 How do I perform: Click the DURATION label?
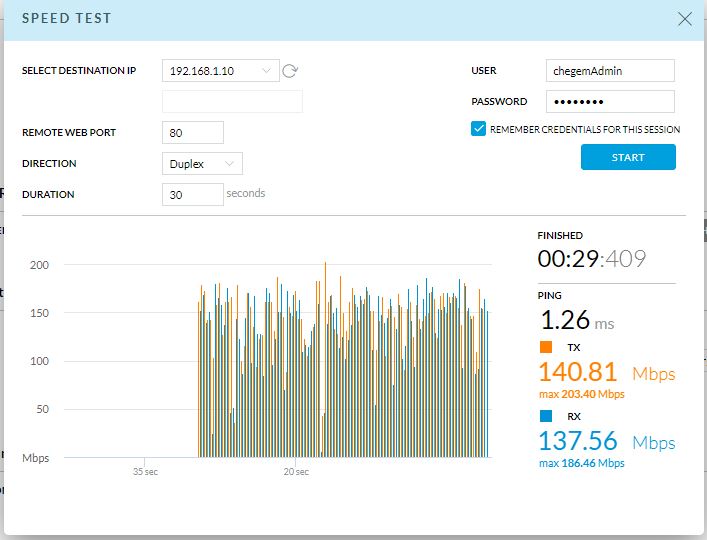48,195
